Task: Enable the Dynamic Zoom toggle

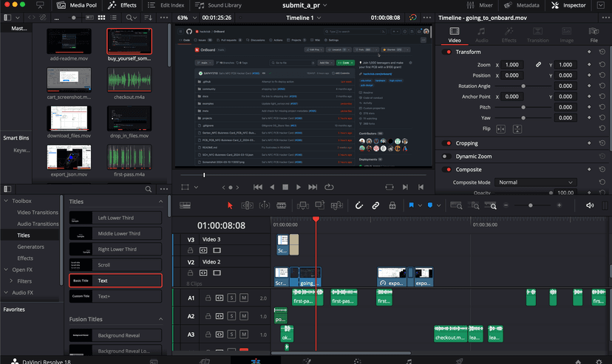Action: pos(448,156)
